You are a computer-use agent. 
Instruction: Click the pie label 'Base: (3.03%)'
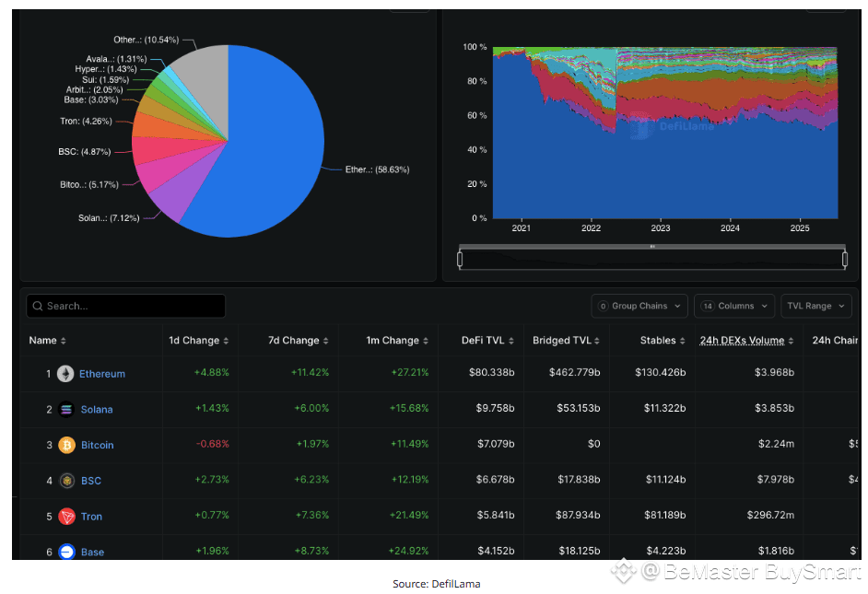click(91, 100)
